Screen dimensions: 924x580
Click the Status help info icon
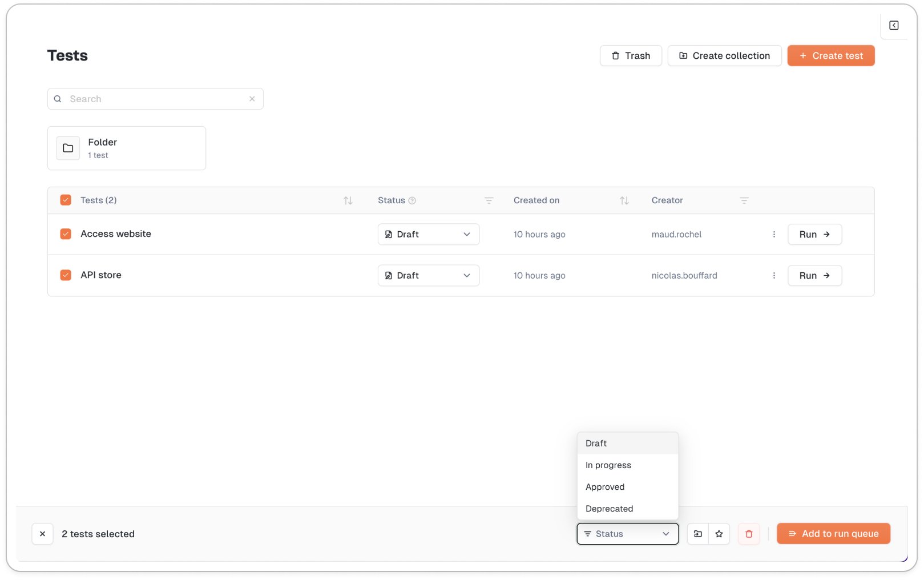(x=412, y=200)
